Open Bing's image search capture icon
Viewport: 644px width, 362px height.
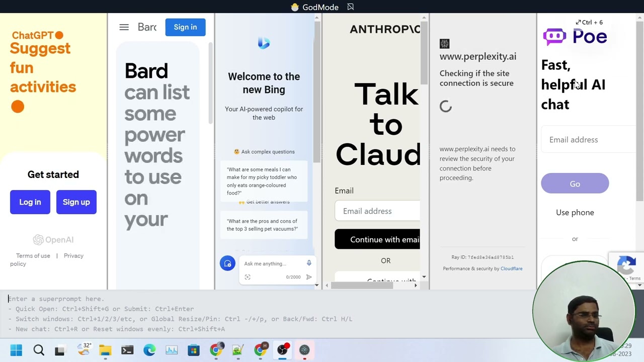(248, 277)
